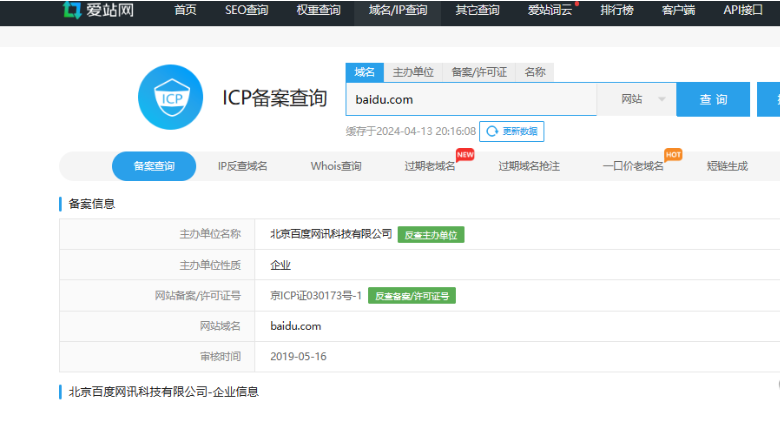
Task: Click the audit date 2019-05-16
Action: pyautogui.click(x=298, y=357)
